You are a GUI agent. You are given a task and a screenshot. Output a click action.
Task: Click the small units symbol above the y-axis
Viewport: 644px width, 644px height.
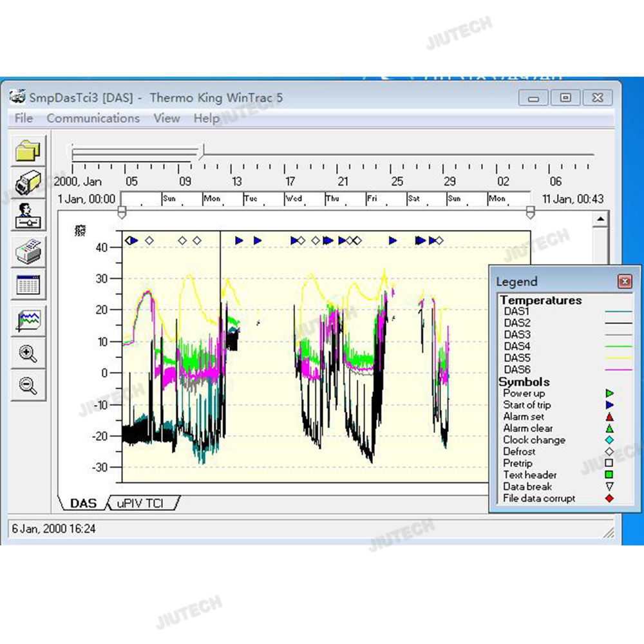[80, 231]
